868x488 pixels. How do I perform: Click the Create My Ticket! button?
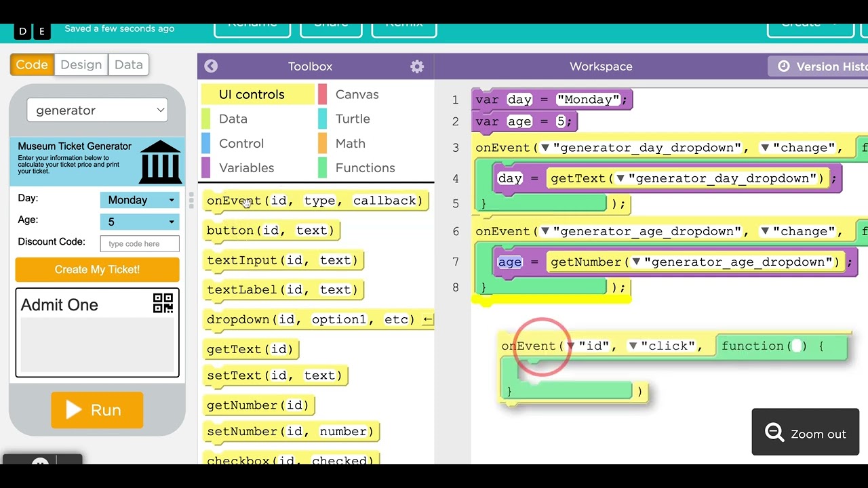point(97,269)
